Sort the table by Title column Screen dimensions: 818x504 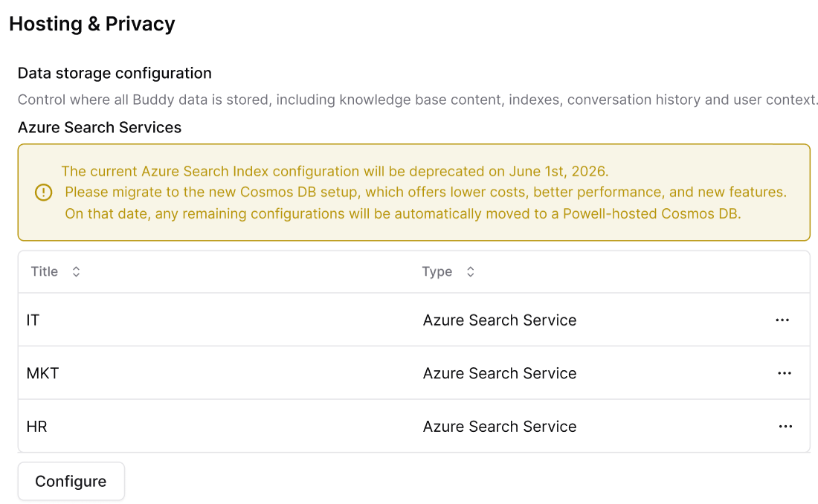[x=76, y=272]
